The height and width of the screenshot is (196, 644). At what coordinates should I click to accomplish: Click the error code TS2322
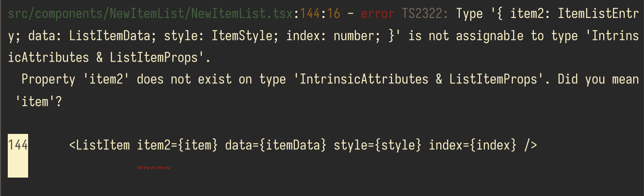pos(425,14)
